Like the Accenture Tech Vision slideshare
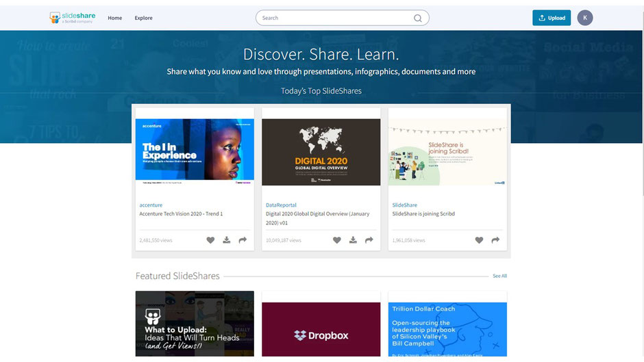This screenshot has width=644, height=362. (210, 240)
